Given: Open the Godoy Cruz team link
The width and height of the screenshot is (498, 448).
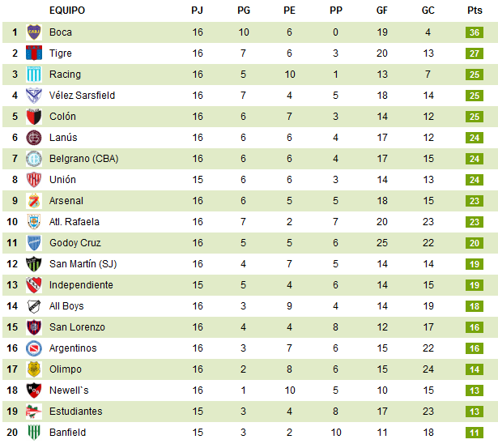Looking at the screenshot, I should pos(74,243).
